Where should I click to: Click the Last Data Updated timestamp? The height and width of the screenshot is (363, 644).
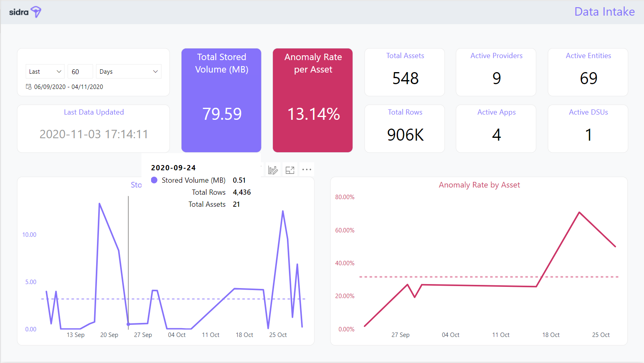click(x=94, y=134)
